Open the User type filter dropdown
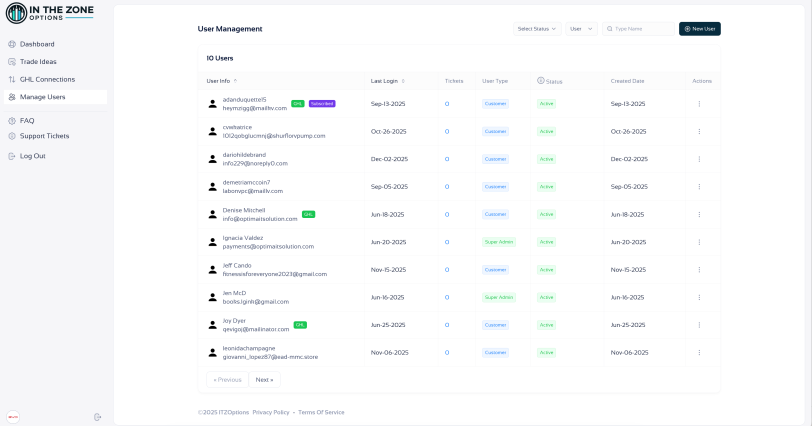The width and height of the screenshot is (812, 426). pos(581,29)
